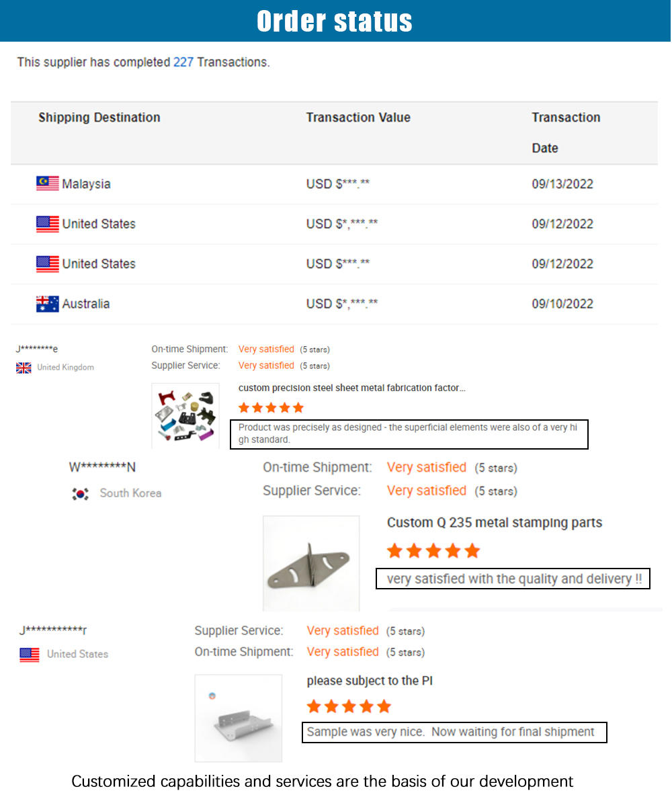672x795 pixels.
Task: Click star rating under please subject to PI
Action: coord(349,706)
